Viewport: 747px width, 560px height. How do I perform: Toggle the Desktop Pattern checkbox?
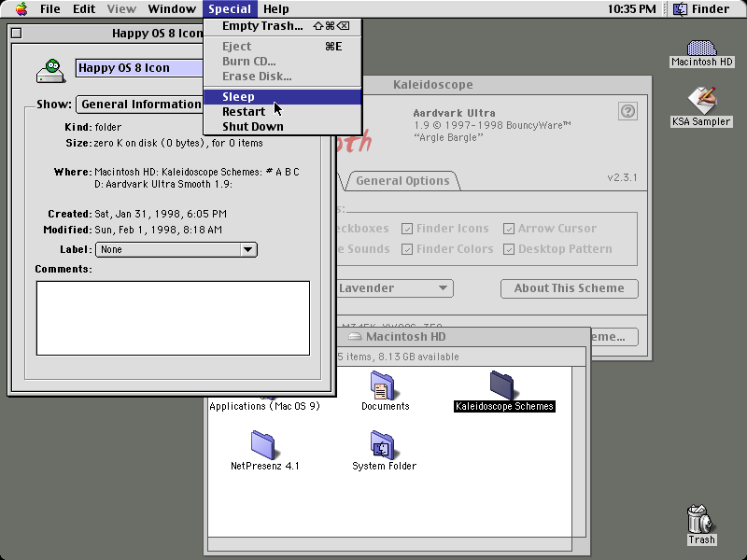(509, 249)
